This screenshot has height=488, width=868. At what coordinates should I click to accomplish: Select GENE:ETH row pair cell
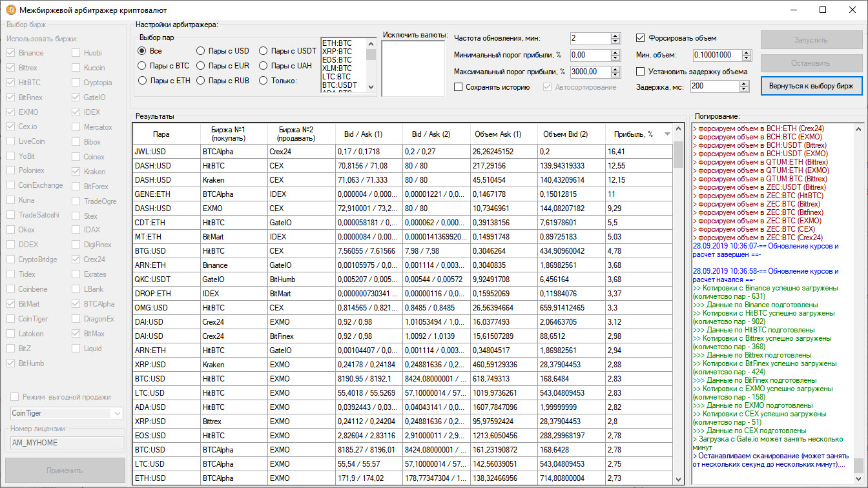(x=167, y=194)
